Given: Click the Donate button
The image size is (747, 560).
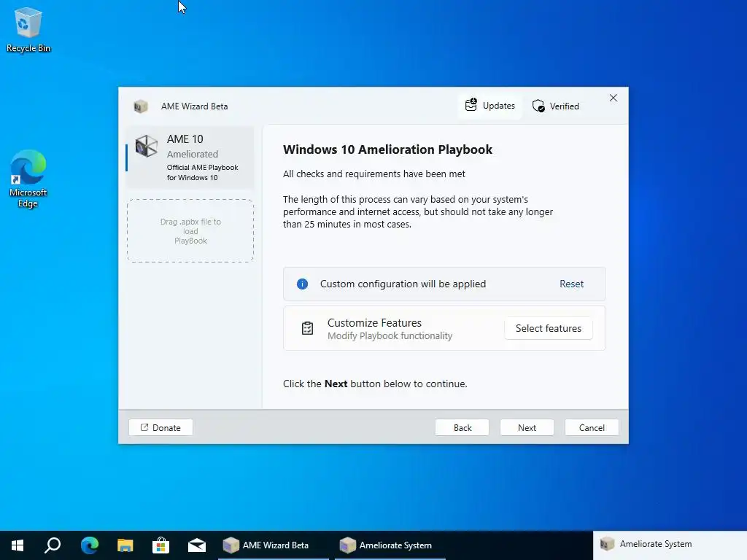Looking at the screenshot, I should [160, 427].
